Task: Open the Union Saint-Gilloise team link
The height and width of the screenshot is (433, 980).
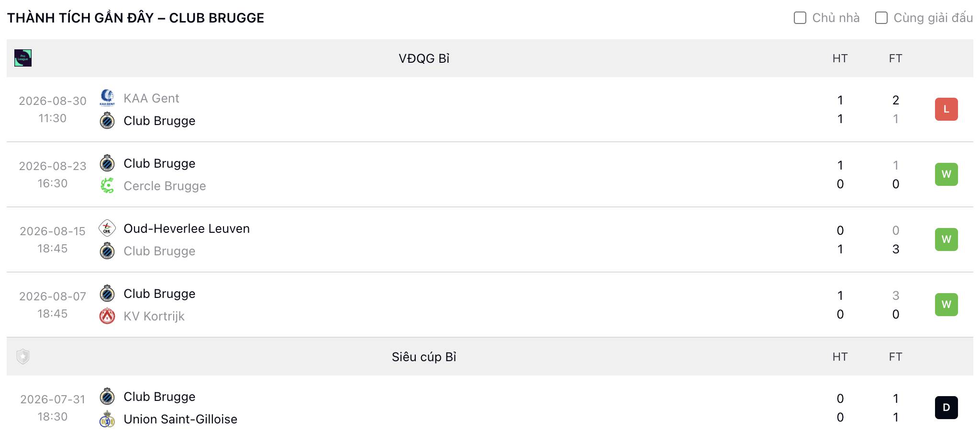Action: point(180,419)
